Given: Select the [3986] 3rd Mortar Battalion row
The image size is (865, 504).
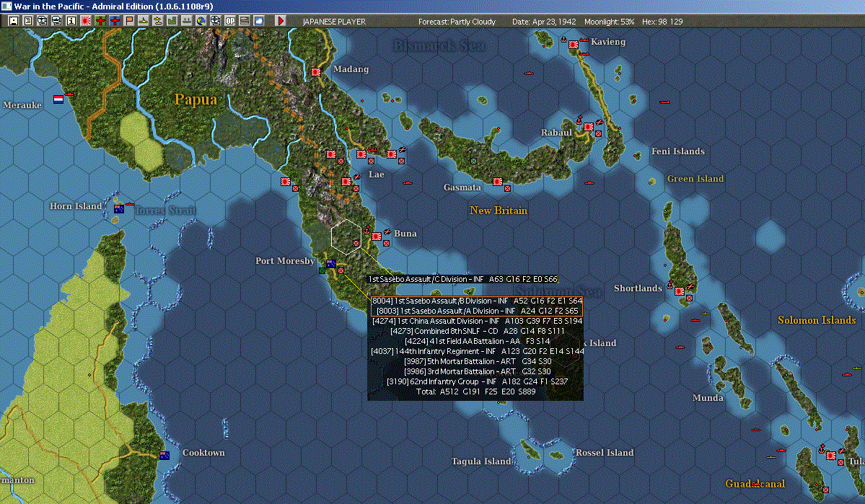Looking at the screenshot, I should point(477,371).
